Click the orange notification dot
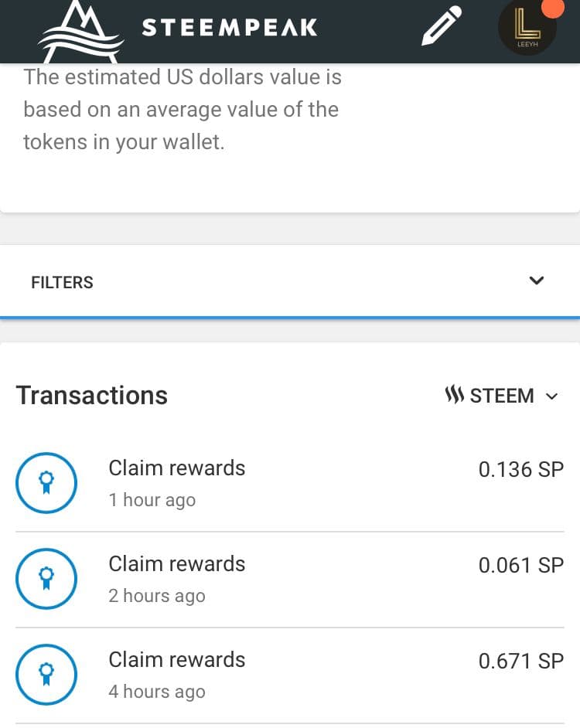Screen dimensions: 580x728 (552, 8)
